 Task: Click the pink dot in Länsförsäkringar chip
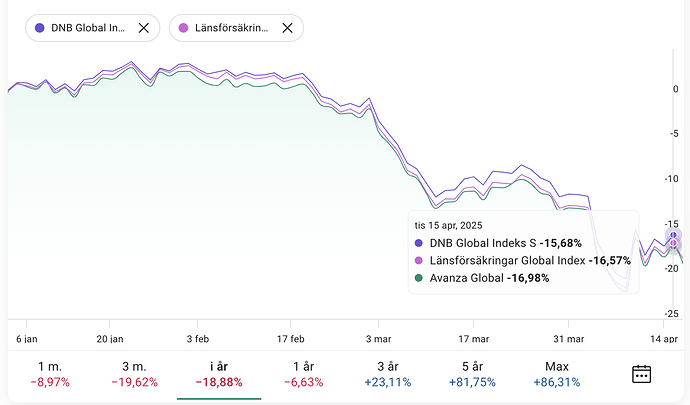[184, 28]
